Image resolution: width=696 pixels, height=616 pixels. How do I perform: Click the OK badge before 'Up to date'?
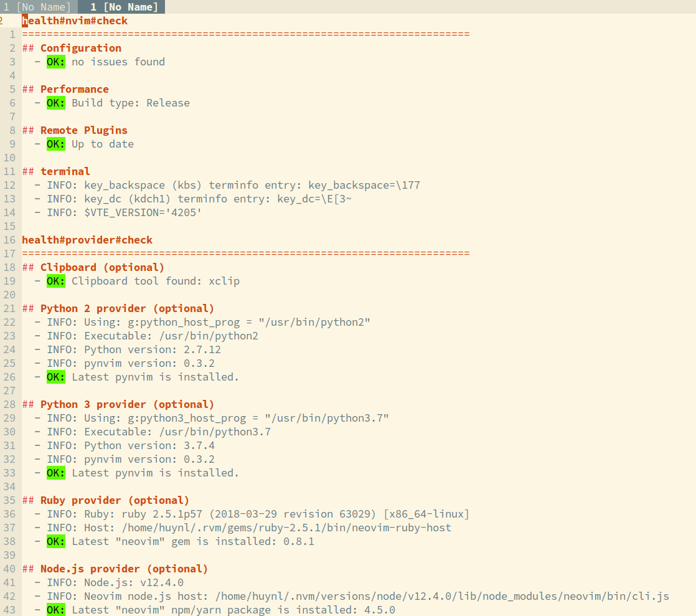(56, 144)
